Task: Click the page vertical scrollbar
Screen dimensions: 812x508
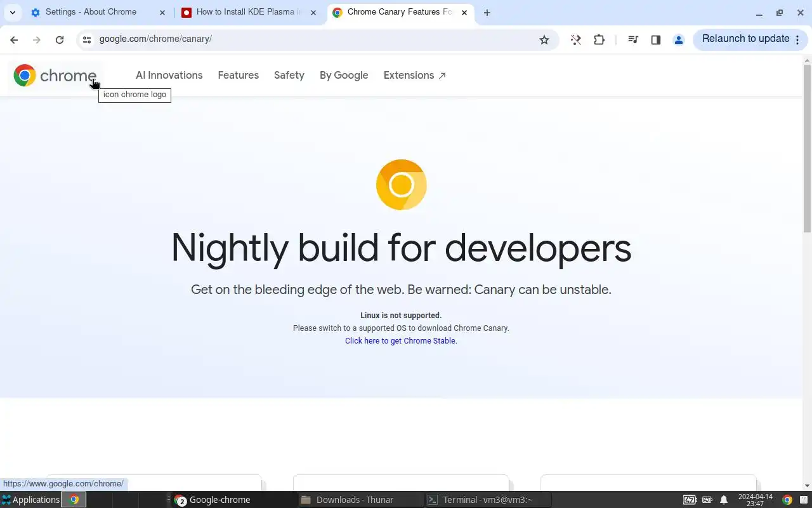Action: [x=807, y=149]
